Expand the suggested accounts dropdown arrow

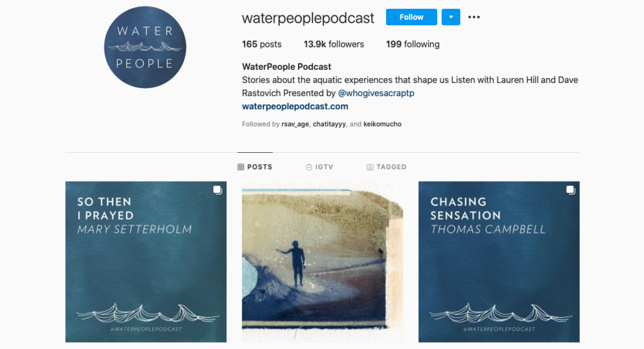click(x=450, y=17)
